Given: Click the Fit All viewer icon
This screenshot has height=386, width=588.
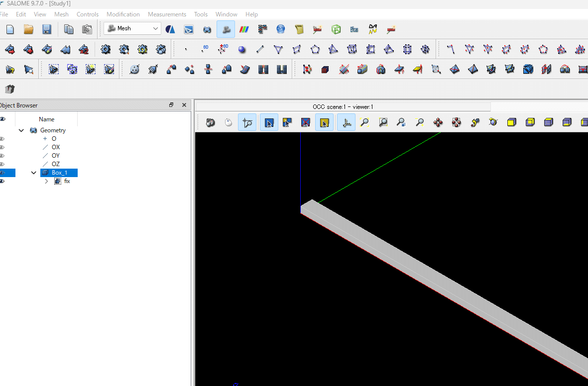Looking at the screenshot, I should tap(364, 122).
